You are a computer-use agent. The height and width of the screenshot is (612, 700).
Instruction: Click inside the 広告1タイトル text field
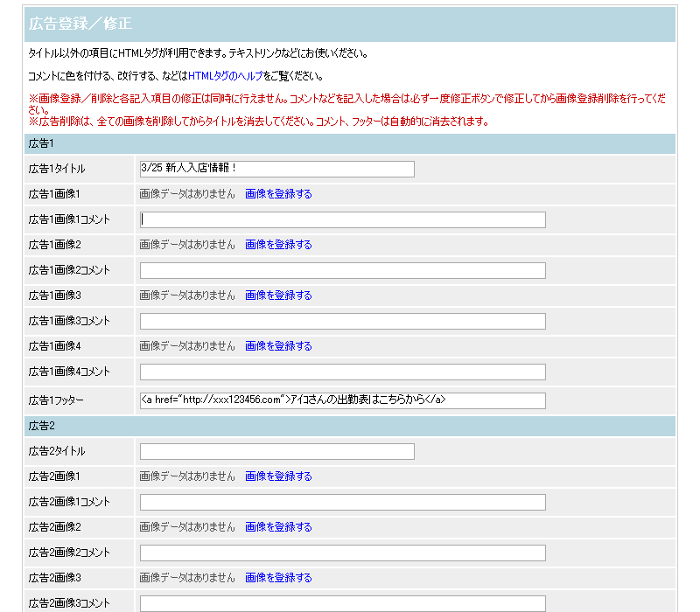[x=276, y=169]
